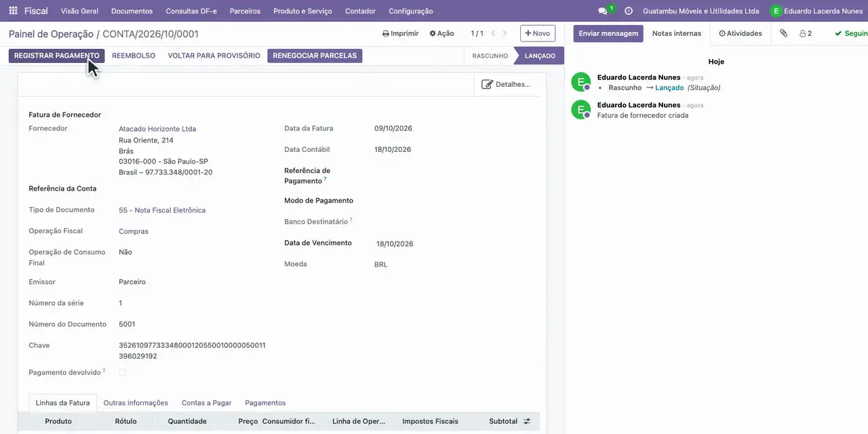Image resolution: width=868 pixels, height=434 pixels.
Task: Sort by Produto column header
Action: coord(58,421)
